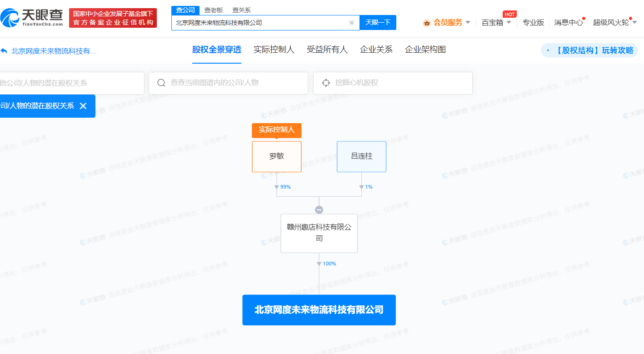Select the 赣州趣店科技有限公司 node
The width and height of the screenshot is (644, 354).
pyautogui.click(x=319, y=233)
